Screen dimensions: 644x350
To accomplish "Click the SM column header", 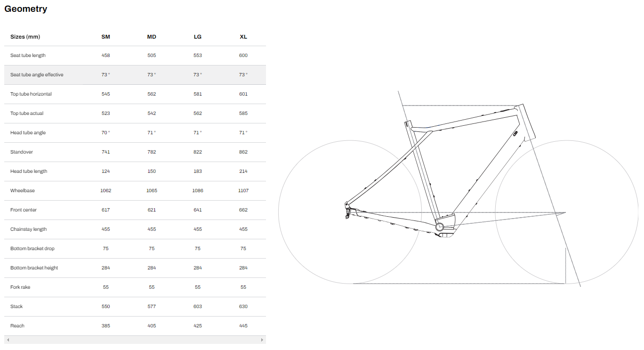I will [x=105, y=36].
